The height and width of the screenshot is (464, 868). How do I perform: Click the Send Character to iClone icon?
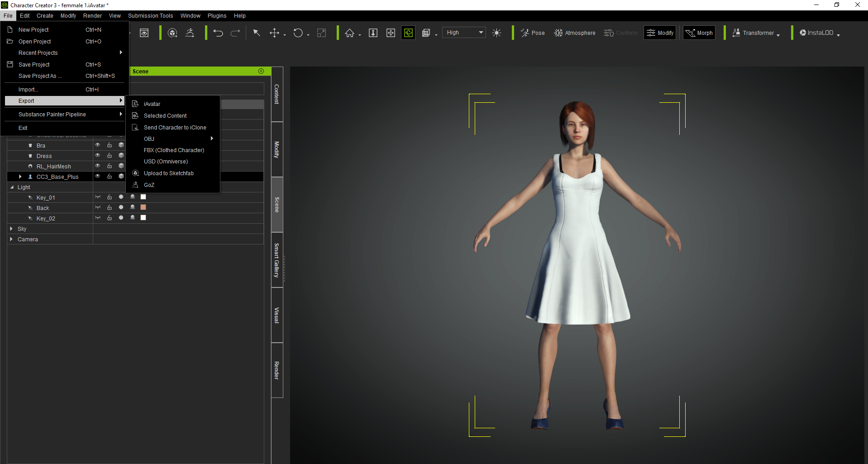135,127
